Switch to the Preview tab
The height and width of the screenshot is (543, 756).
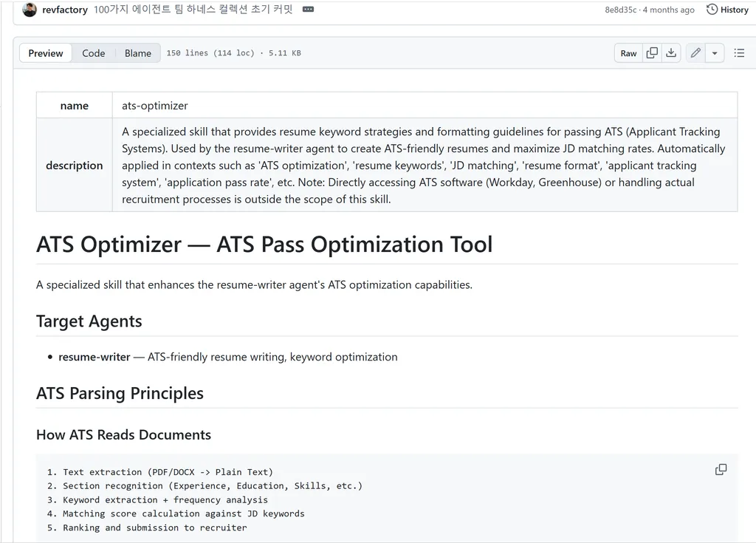click(46, 53)
